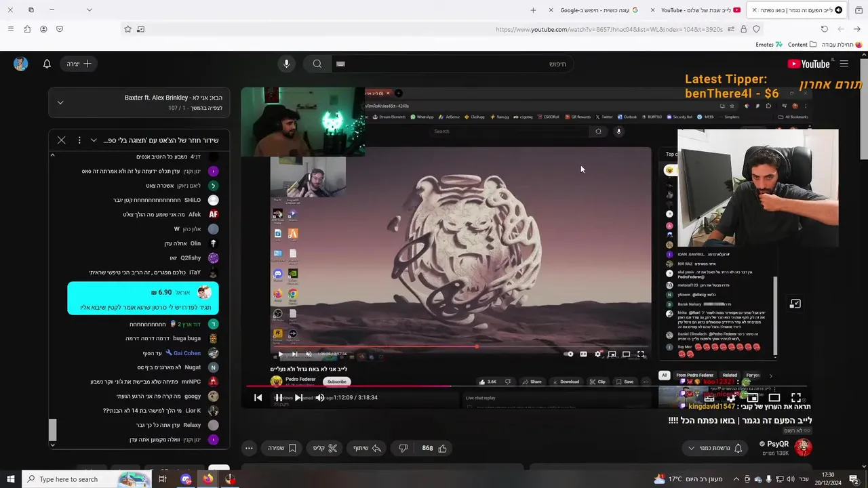Open the miniplayer

[x=753, y=398]
